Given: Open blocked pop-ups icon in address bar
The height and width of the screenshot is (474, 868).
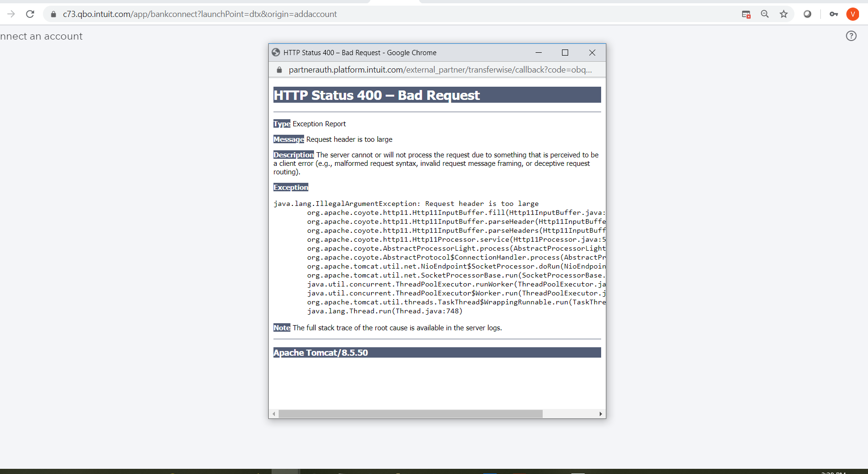Looking at the screenshot, I should coord(746,14).
